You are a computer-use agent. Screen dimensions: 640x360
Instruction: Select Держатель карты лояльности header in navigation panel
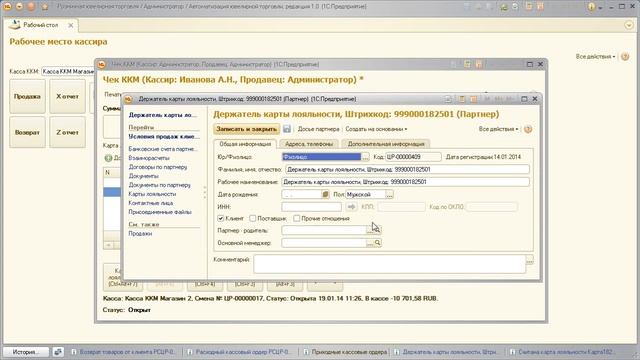[x=162, y=115]
